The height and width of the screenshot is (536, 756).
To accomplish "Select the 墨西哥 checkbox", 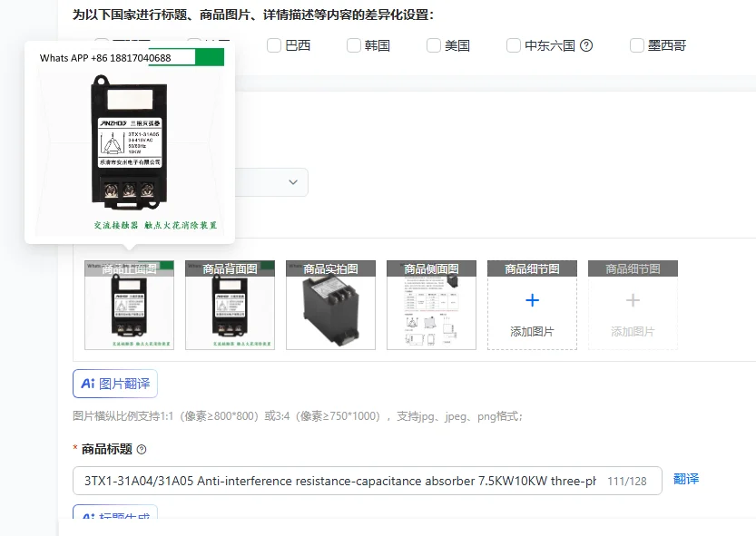I will coord(637,45).
